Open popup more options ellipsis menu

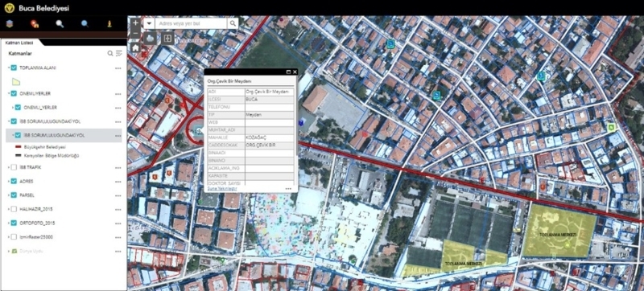click(x=288, y=189)
